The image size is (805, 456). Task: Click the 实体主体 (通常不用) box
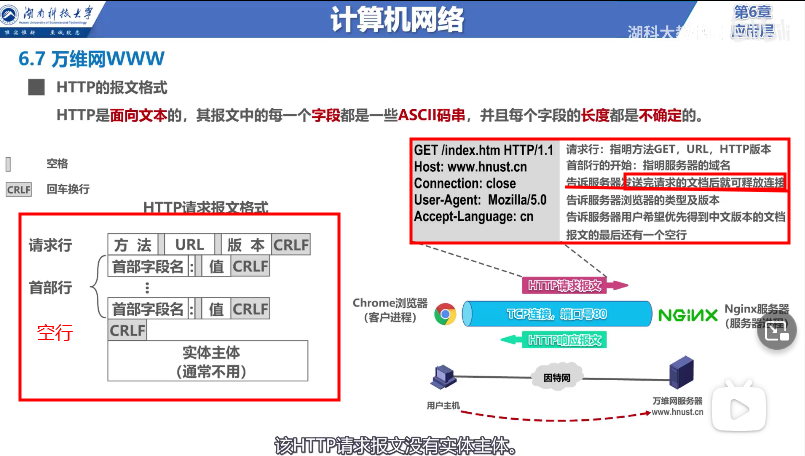208,361
